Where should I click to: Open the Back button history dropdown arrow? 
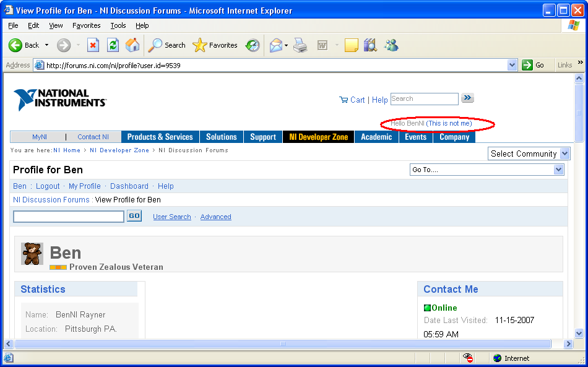(x=47, y=45)
